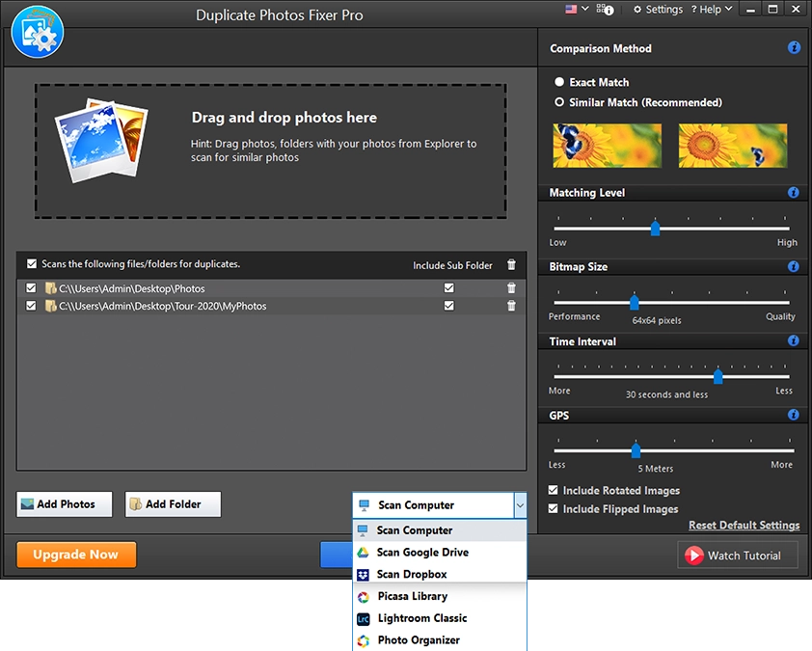Image resolution: width=812 pixels, height=651 pixels.
Task: Click the Duplicate Photos Fixer app logo
Action: click(38, 32)
